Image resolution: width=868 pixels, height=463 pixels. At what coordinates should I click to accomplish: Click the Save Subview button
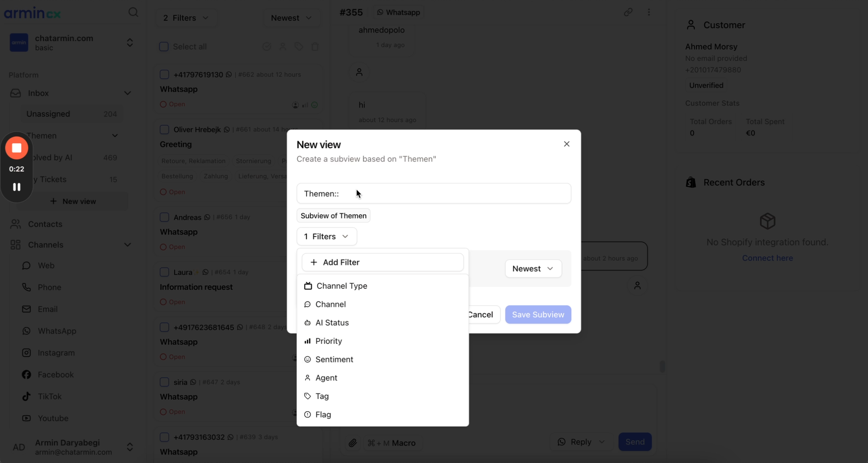click(x=538, y=314)
